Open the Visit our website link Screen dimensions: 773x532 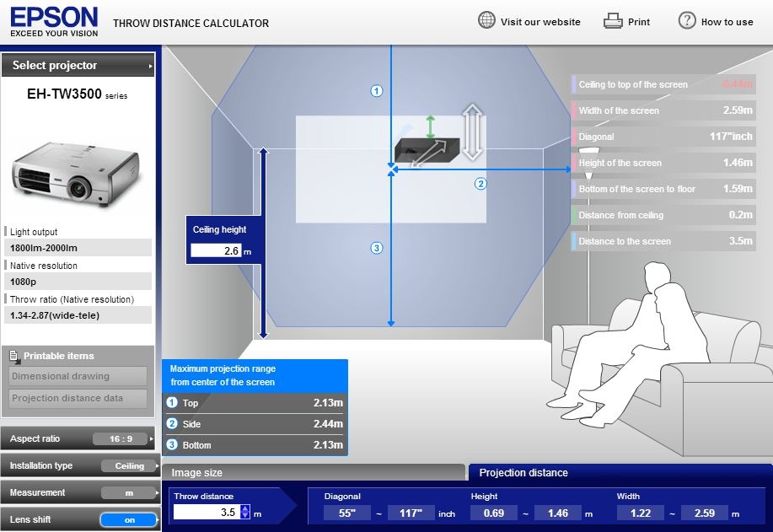point(540,22)
